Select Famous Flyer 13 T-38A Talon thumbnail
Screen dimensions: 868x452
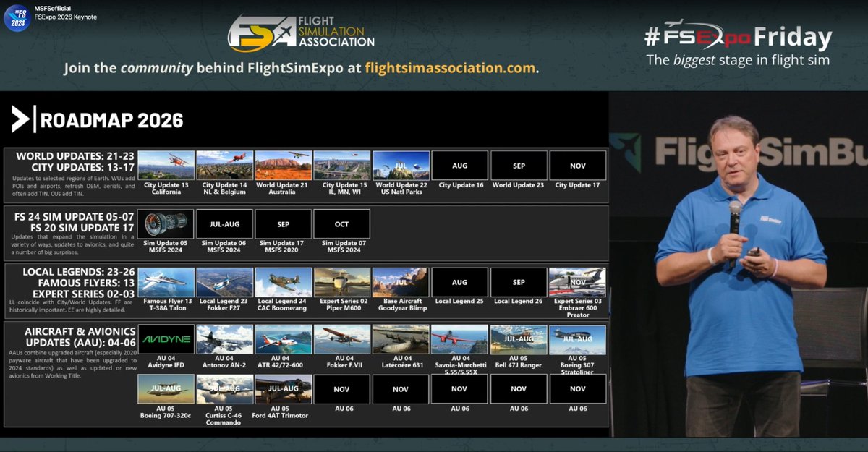pos(166,282)
